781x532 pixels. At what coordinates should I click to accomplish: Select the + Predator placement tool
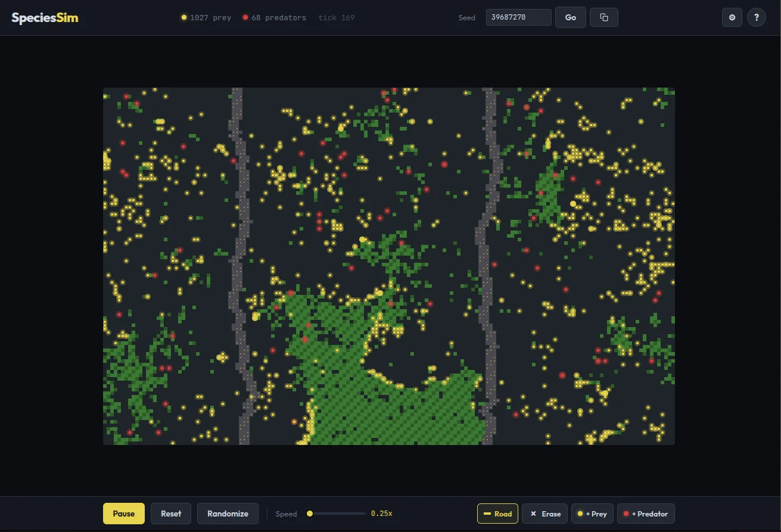[x=646, y=513]
